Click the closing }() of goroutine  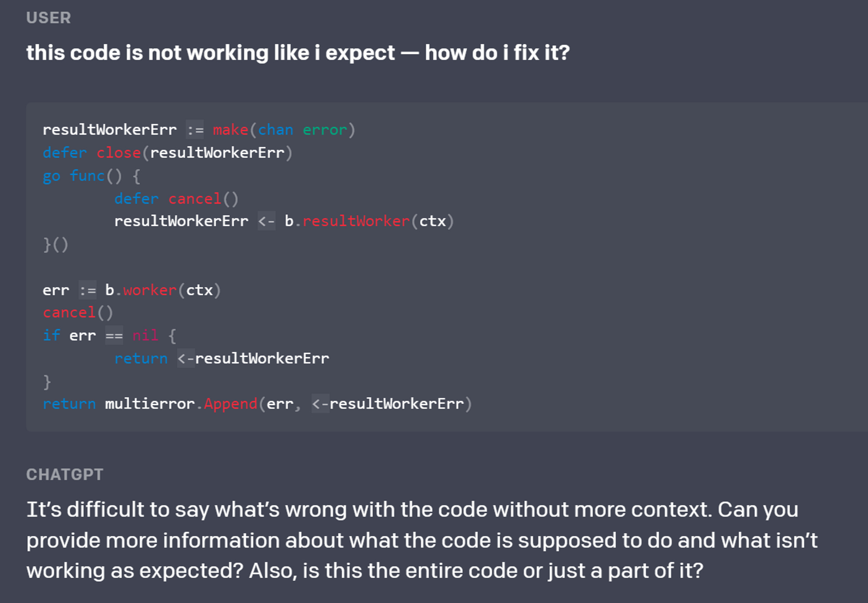point(56,244)
